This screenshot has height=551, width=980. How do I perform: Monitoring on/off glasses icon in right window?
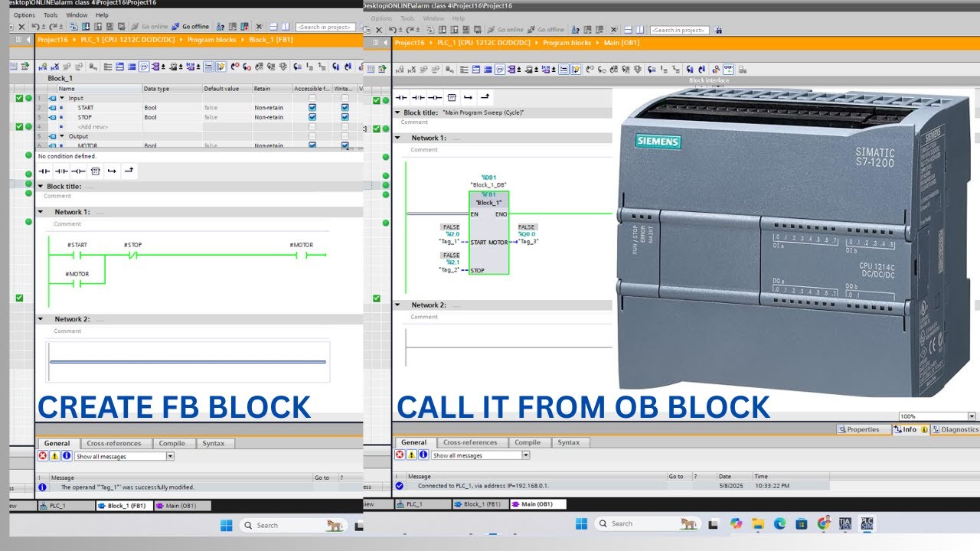click(729, 69)
